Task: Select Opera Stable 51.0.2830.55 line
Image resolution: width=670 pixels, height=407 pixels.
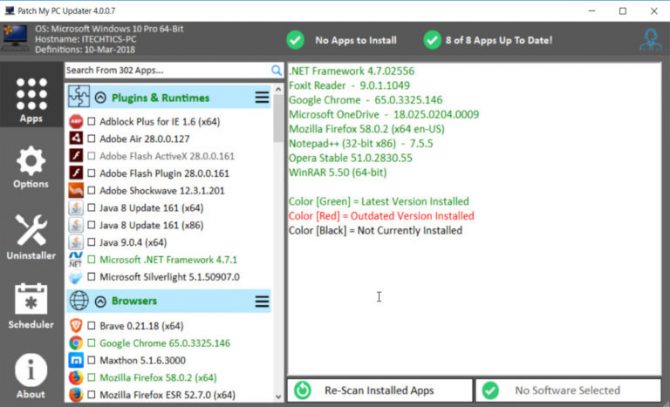Action: [350, 158]
